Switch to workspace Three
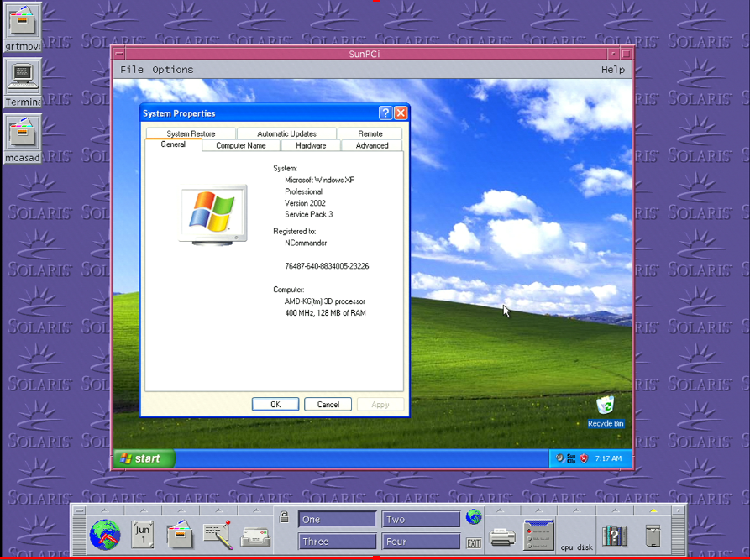This screenshot has height=560, width=750. click(337, 542)
